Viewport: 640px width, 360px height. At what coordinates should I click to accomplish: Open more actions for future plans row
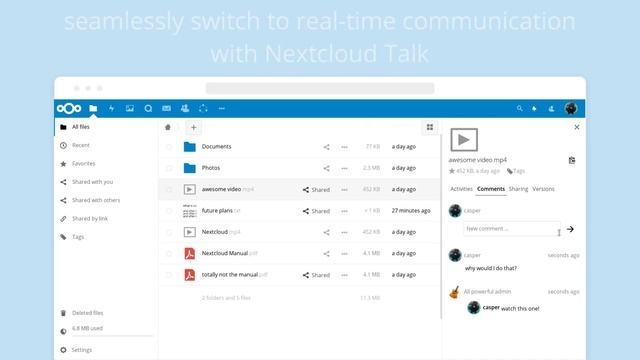(344, 211)
